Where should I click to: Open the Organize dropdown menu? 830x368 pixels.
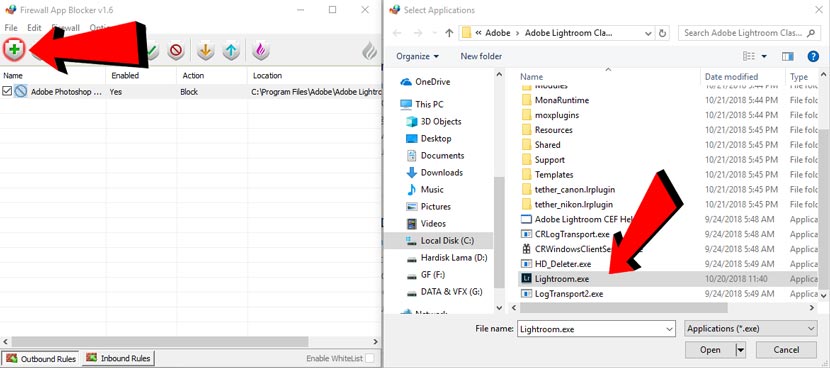click(x=418, y=56)
